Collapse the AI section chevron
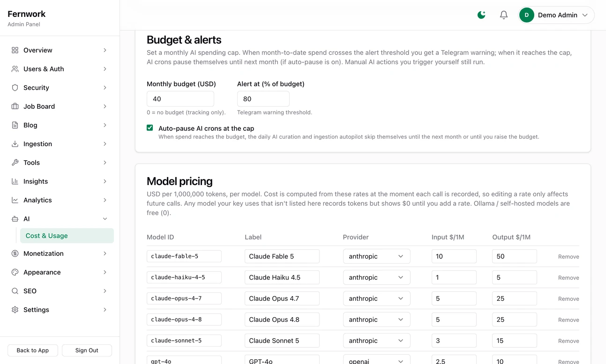606x364 pixels. (105, 219)
